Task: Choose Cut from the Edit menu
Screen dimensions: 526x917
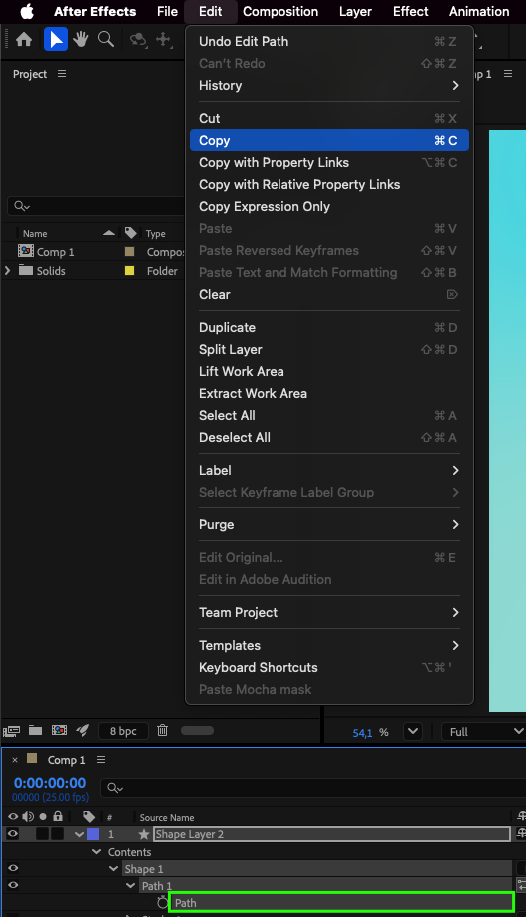Action: coord(329,118)
